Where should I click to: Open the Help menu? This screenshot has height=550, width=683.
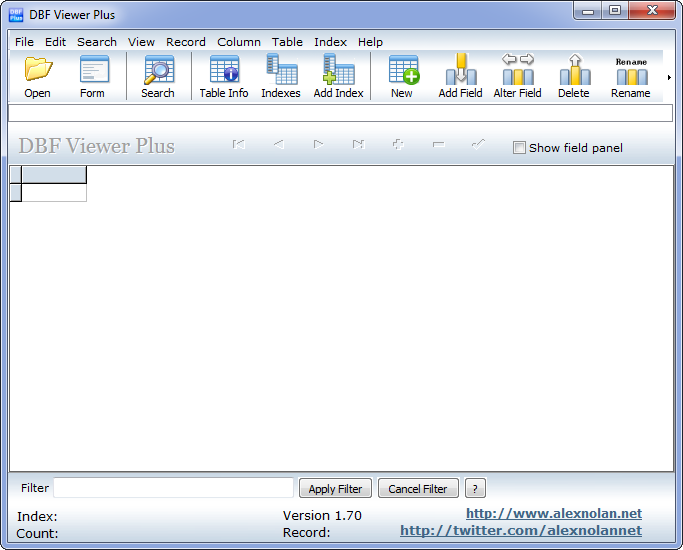coord(370,42)
